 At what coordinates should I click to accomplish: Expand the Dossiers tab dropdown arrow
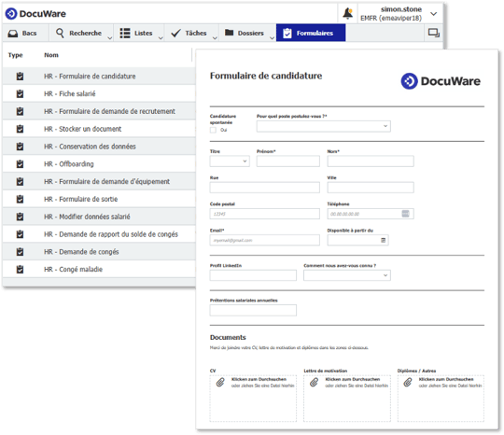[x=272, y=38]
